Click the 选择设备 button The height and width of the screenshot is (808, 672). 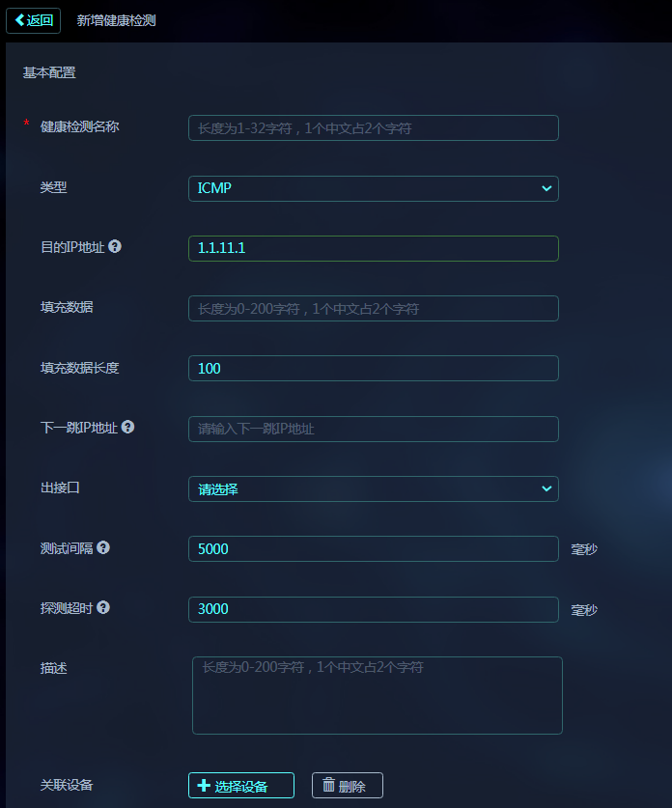241,786
